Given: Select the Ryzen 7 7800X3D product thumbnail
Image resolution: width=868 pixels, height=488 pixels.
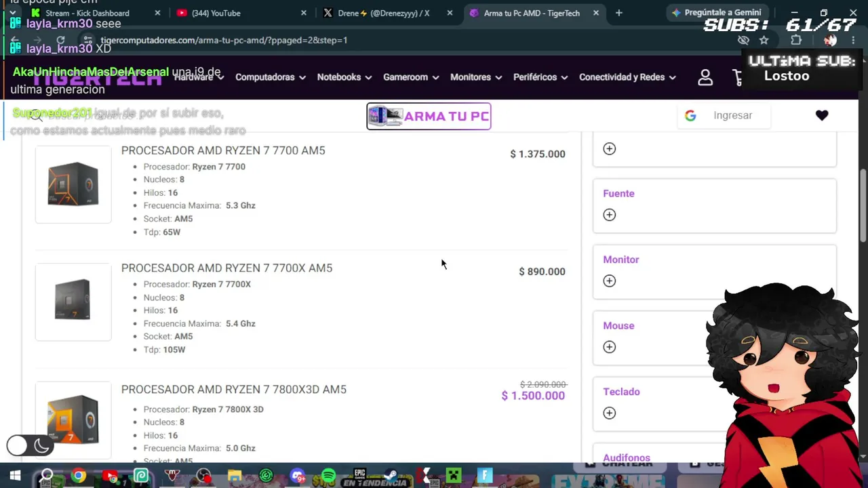Looking at the screenshot, I should pyautogui.click(x=73, y=420).
